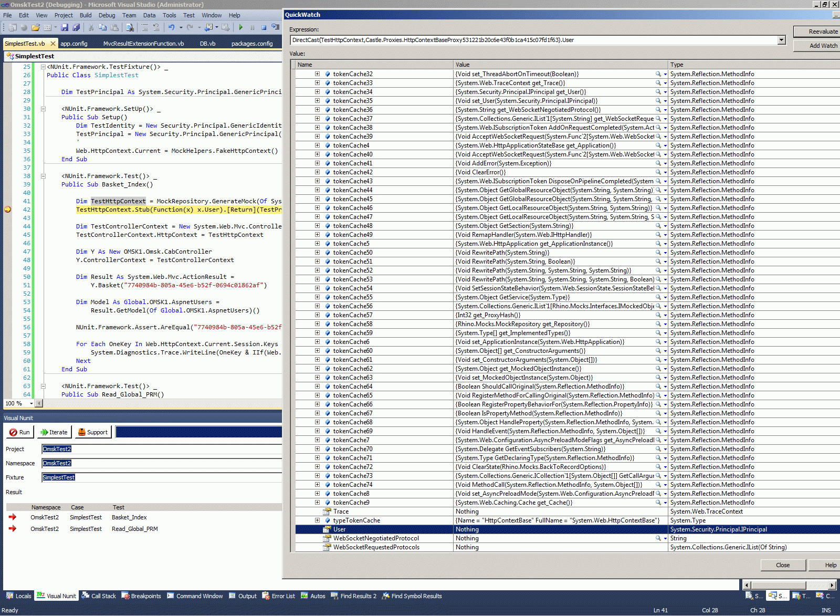Viewport: 840px width, 616px height.
Task: Click the visualizer magnifier icon for tokenCache32
Action: 658,74
